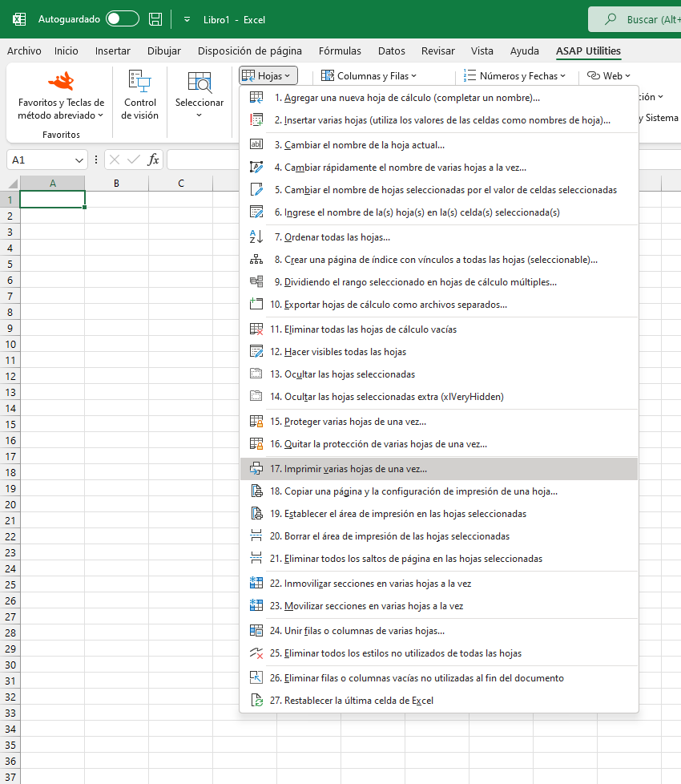This screenshot has width=681, height=784.
Task: Open the Datos tab
Action: tap(391, 51)
